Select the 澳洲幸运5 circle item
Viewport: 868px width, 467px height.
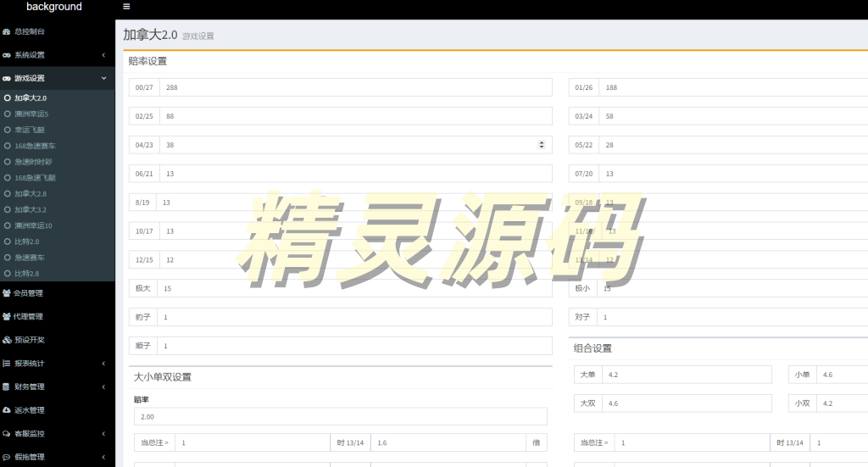pyautogui.click(x=8, y=114)
